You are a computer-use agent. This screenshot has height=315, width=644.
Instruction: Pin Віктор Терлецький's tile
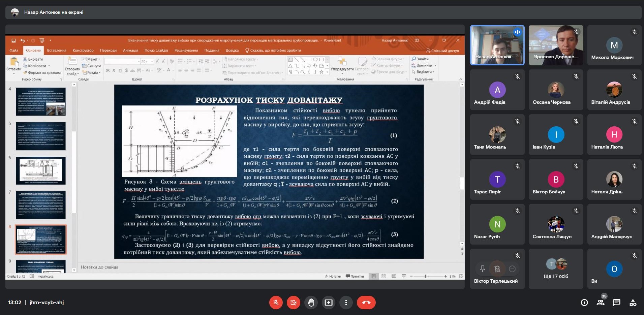click(x=482, y=269)
